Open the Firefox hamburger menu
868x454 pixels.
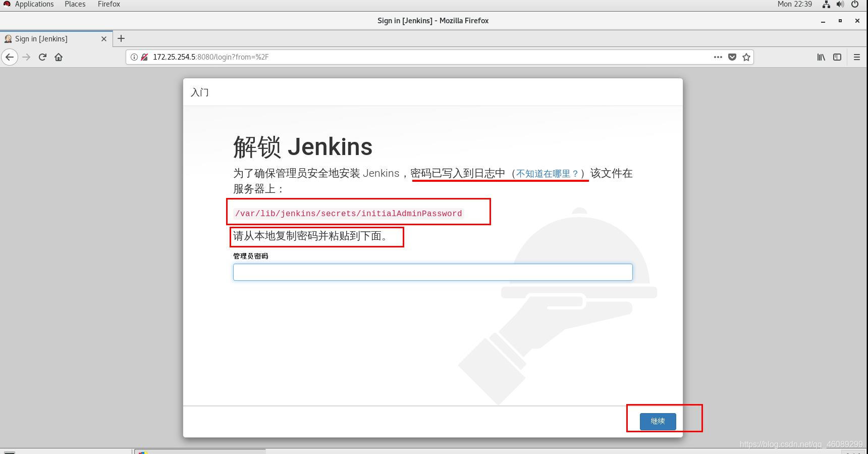[x=856, y=57]
